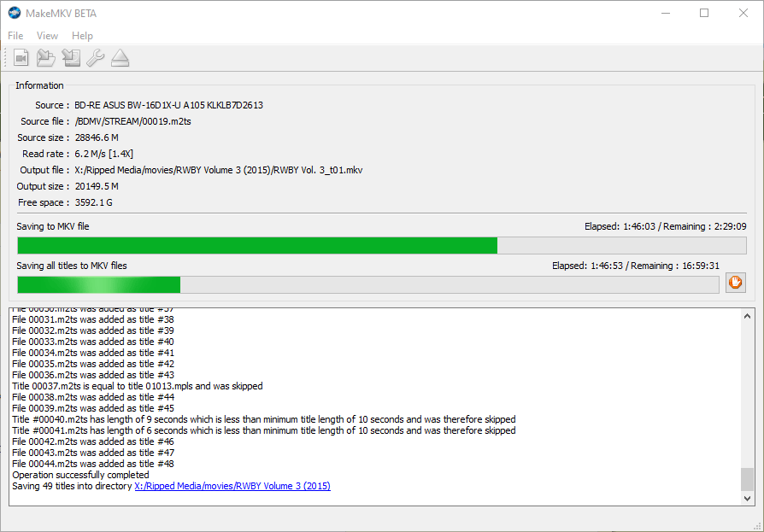This screenshot has height=532, width=764.
Task: Open MakeMKV preferences via the wrench icon
Action: click(95, 57)
